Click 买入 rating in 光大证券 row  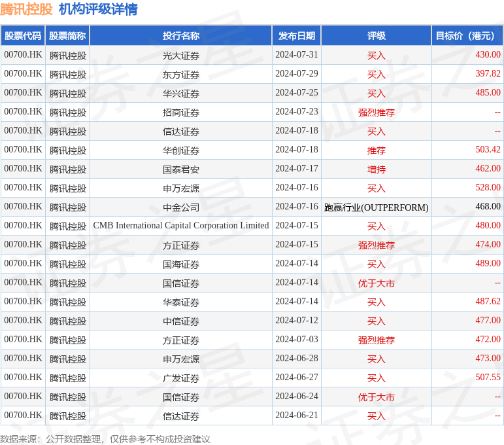(x=377, y=56)
